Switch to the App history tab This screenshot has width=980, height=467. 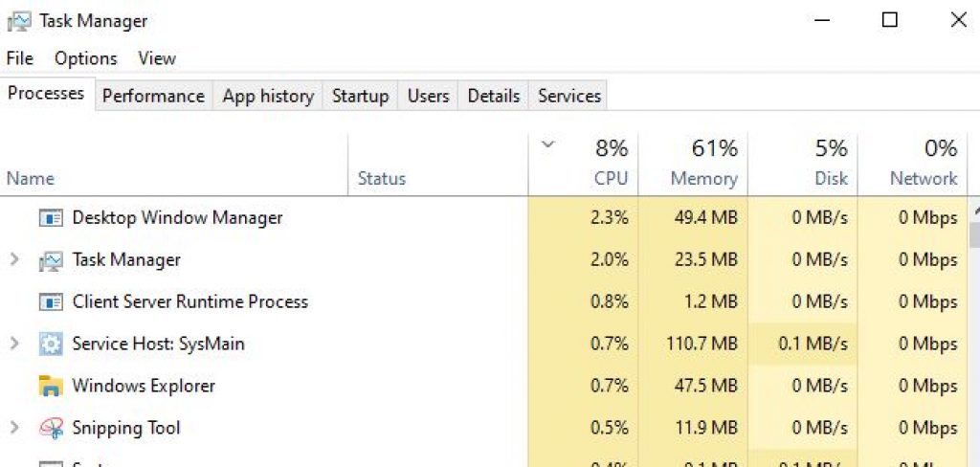(x=268, y=96)
